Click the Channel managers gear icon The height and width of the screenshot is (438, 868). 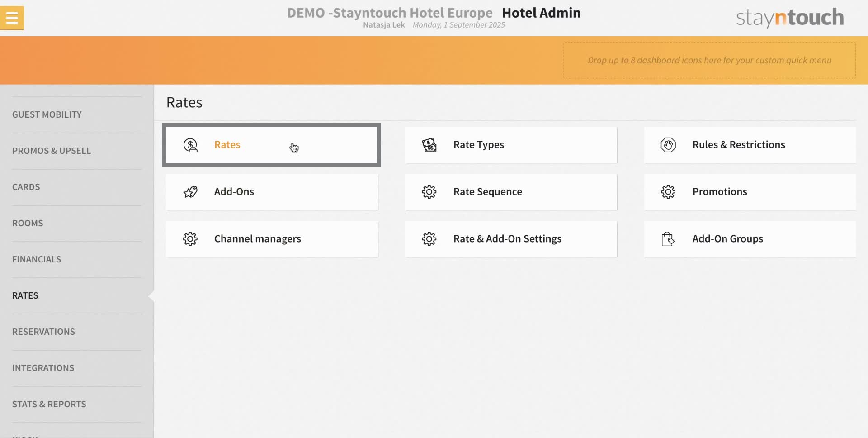coord(190,239)
